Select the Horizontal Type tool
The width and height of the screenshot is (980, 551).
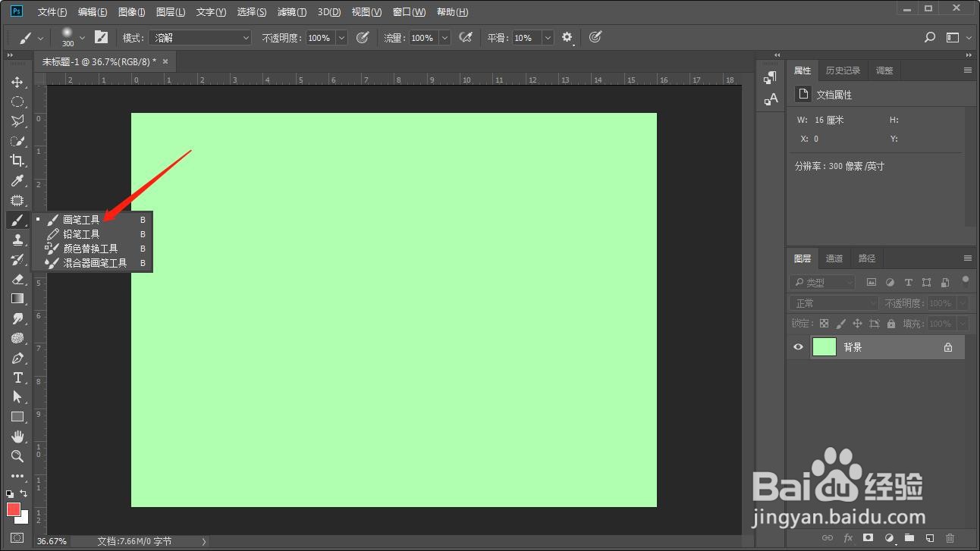17,377
